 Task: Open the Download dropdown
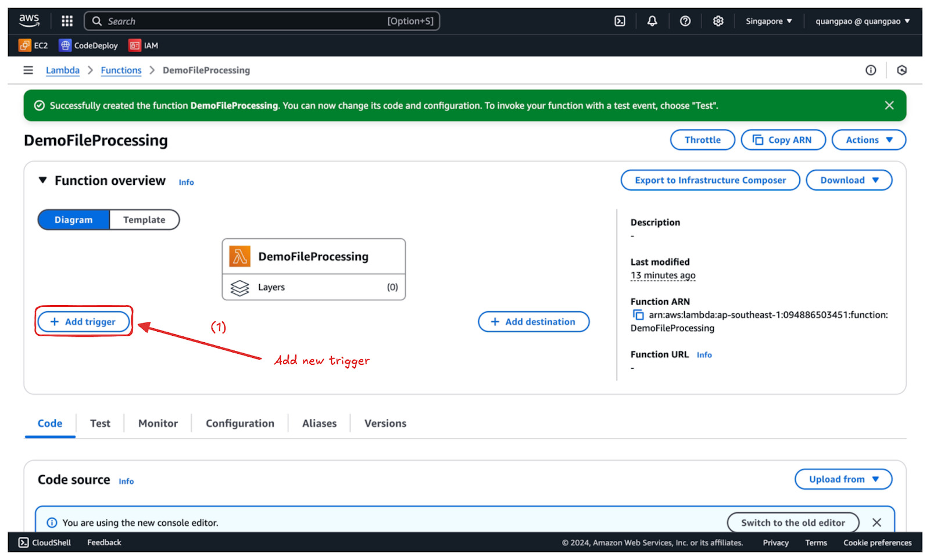click(x=849, y=180)
